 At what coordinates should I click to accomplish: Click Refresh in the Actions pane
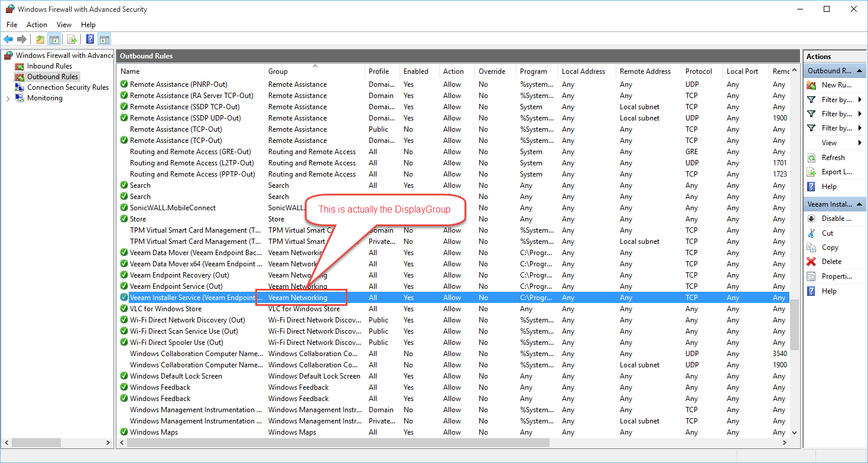coord(833,158)
